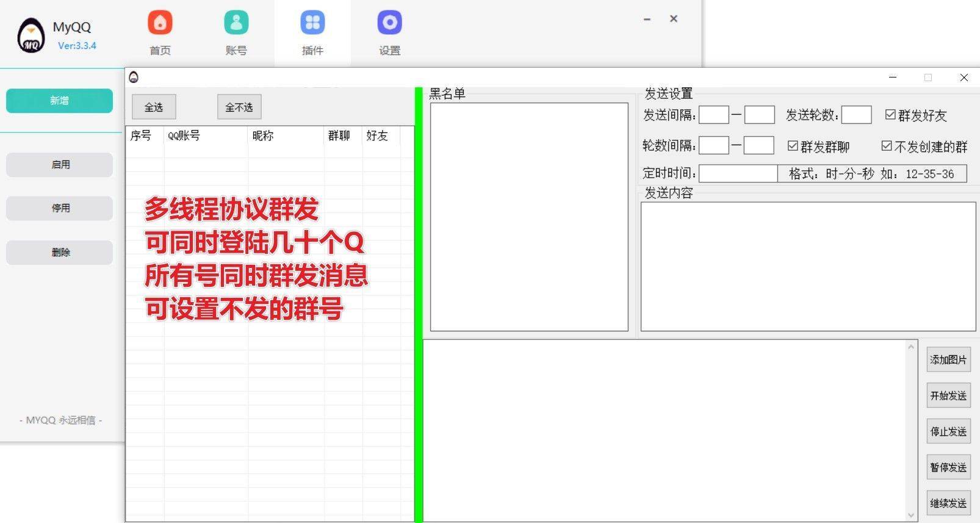980x523 pixels.
Task: Click the plugin window's small penguin icon
Action: point(134,78)
